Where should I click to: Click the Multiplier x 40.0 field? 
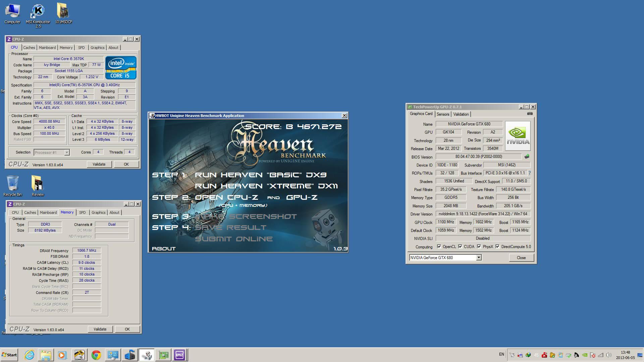point(49,127)
